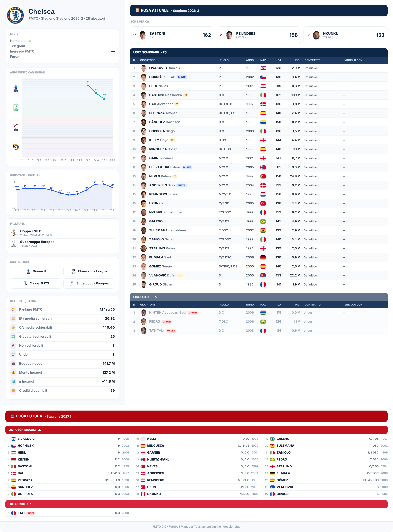Open the Champions League competition button
Screen dimensions: 393x532
coord(89,271)
